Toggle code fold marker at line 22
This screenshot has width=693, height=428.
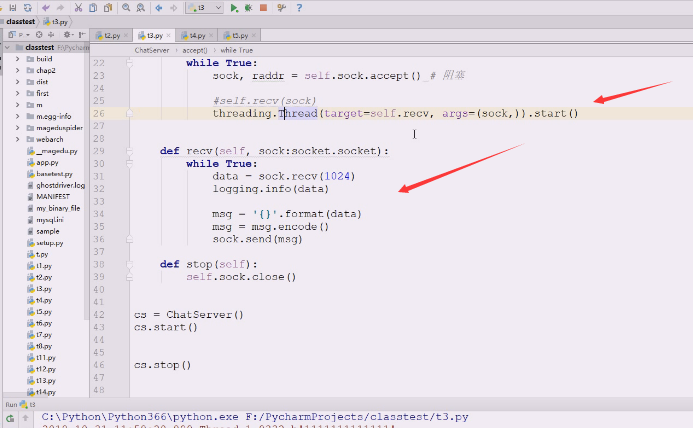click(x=129, y=63)
